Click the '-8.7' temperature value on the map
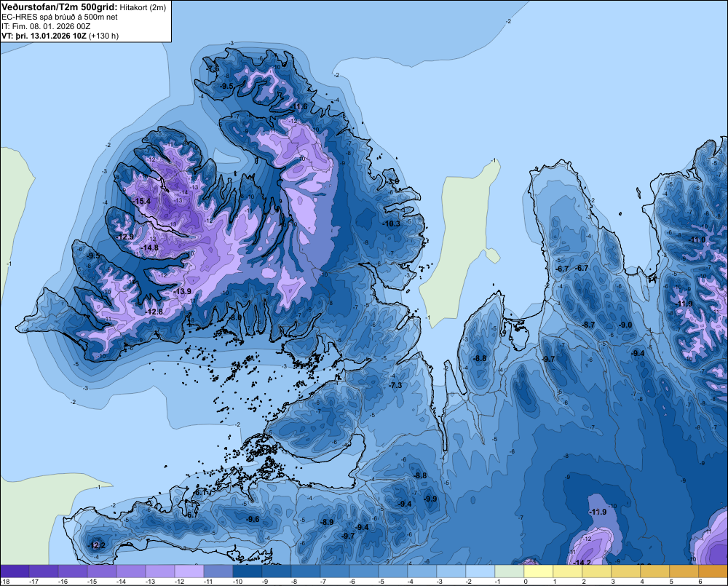Screen dimensions: 728x586 588,325
